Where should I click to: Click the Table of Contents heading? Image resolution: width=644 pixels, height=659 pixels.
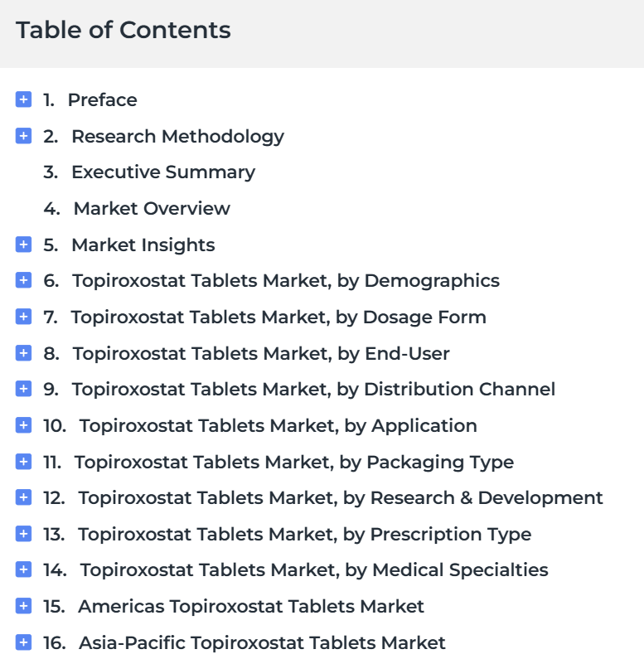click(123, 31)
